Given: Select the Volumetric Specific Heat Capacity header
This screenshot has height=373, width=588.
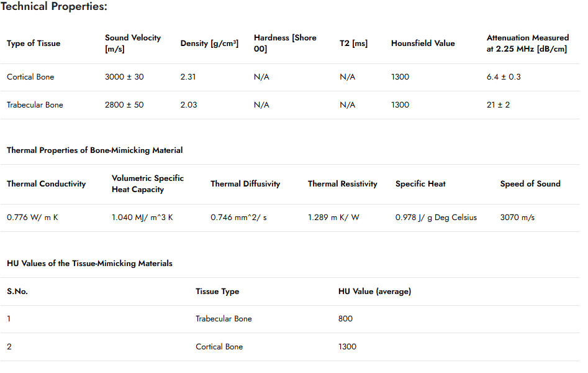Looking at the screenshot, I should (148, 183).
